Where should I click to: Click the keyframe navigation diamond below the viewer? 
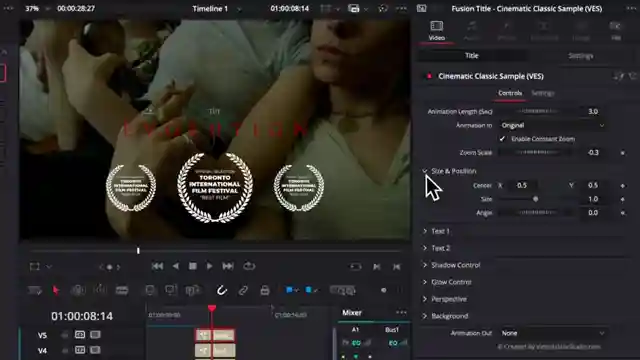point(109,267)
